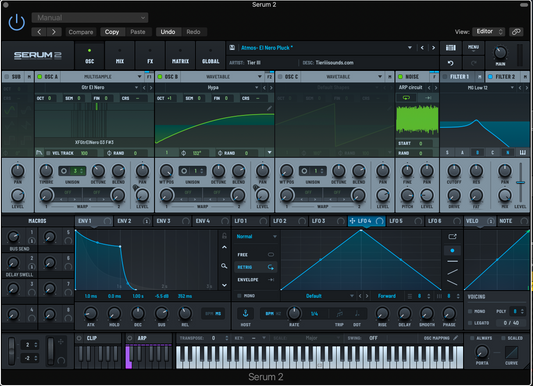Select the LFO point draw mode dot
The height and width of the screenshot is (386, 533).
[x=452, y=250]
